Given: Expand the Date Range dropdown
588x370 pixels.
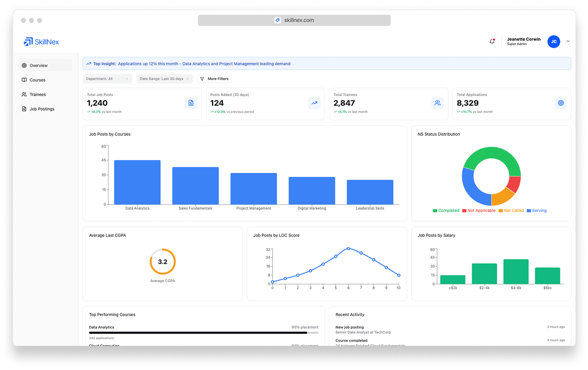Looking at the screenshot, I should 164,79.
